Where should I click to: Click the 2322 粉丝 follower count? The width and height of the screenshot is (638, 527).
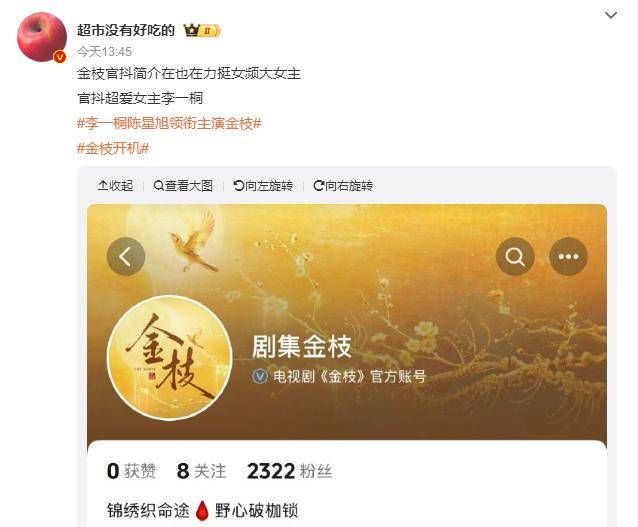point(289,471)
